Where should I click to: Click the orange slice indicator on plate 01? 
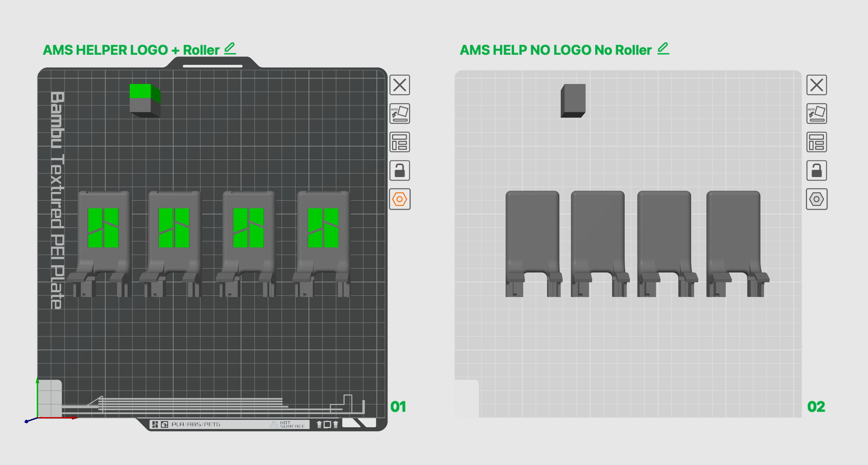(400, 199)
